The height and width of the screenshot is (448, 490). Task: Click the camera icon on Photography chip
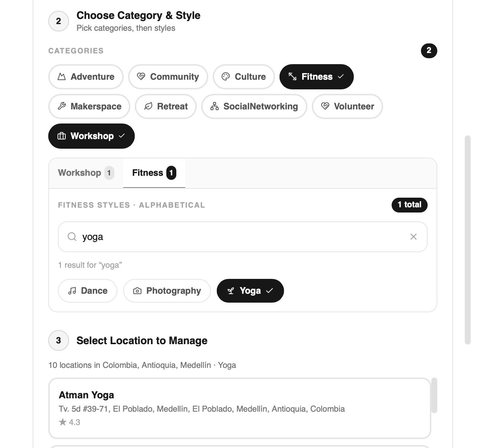[x=137, y=291]
